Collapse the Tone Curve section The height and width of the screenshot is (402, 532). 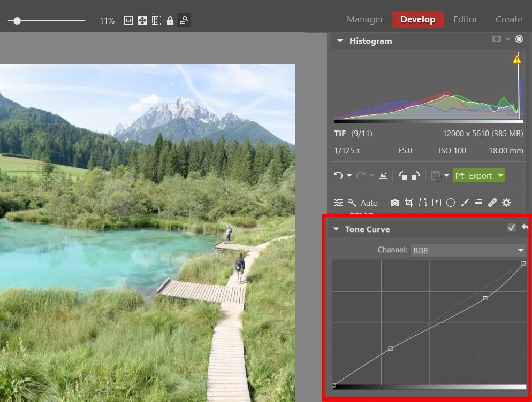point(336,229)
